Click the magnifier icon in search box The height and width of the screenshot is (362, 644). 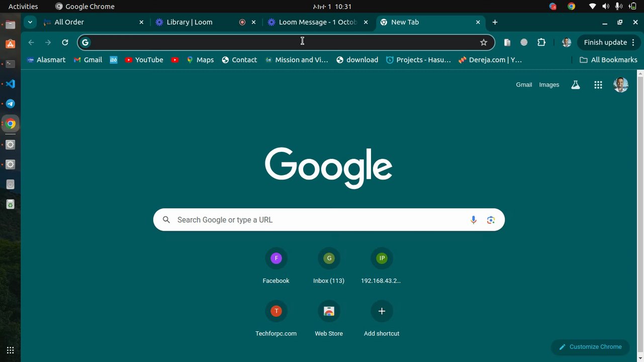pos(166,220)
